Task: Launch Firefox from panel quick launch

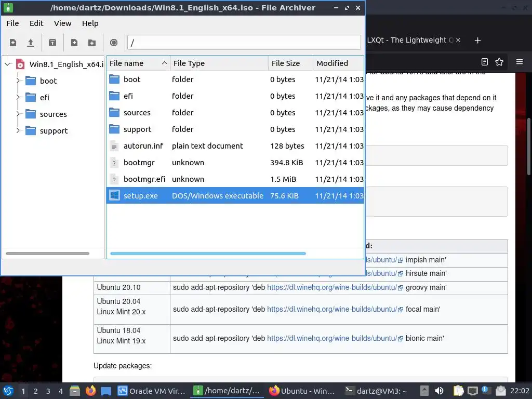Action: click(90, 391)
